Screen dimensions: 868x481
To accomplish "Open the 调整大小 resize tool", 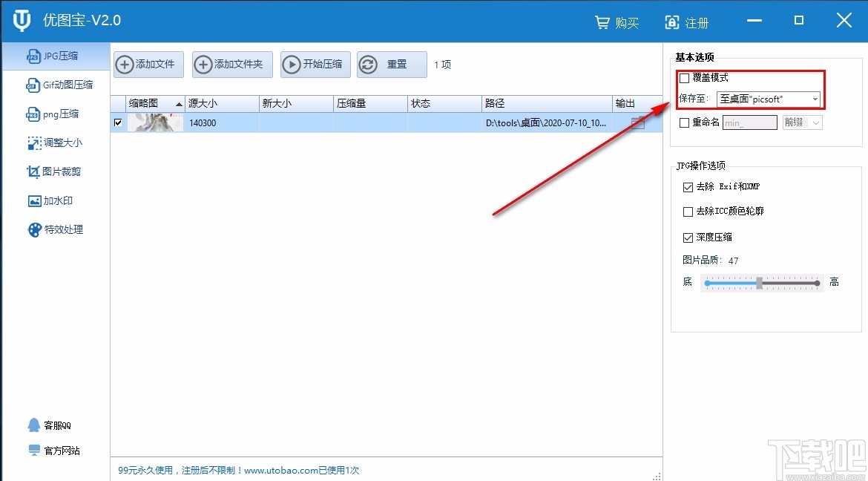I will click(x=56, y=143).
